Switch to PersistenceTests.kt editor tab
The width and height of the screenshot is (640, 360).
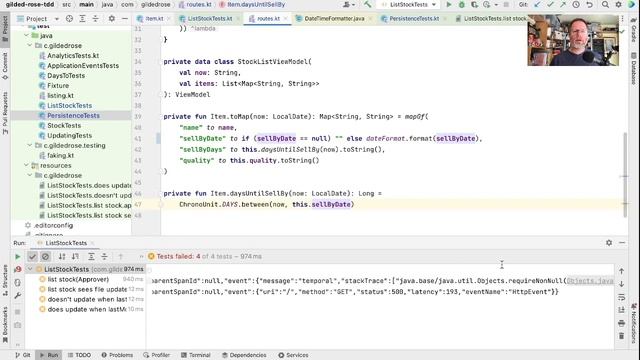[414, 19]
